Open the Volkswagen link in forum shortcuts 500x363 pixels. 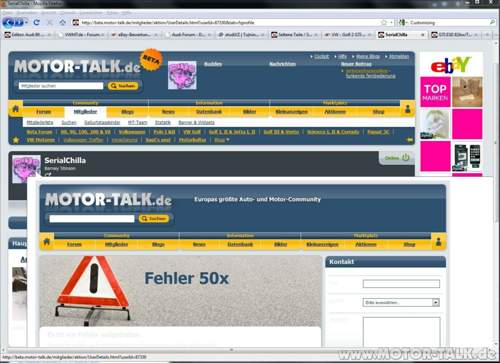[x=132, y=132]
